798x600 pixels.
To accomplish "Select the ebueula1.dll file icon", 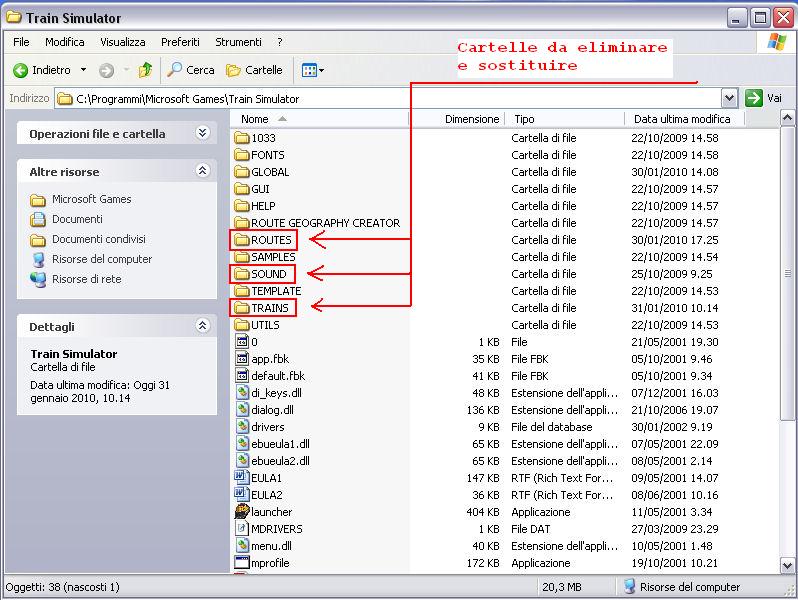I will click(242, 444).
